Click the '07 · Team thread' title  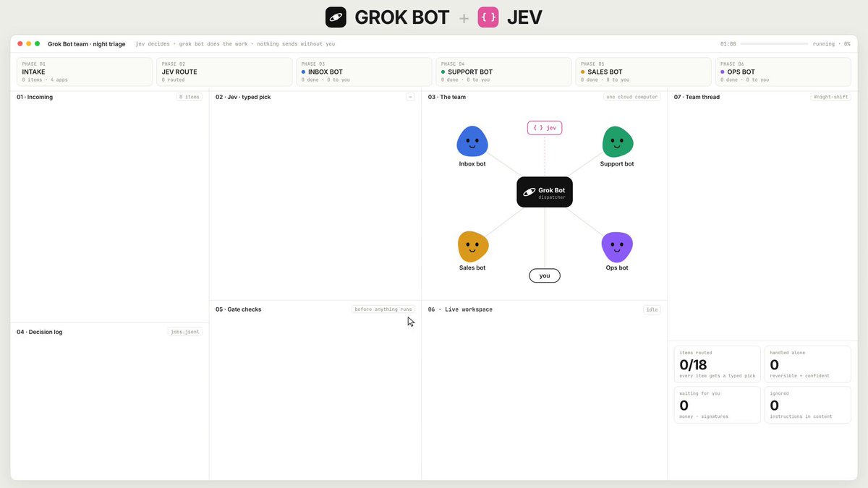(x=697, y=97)
